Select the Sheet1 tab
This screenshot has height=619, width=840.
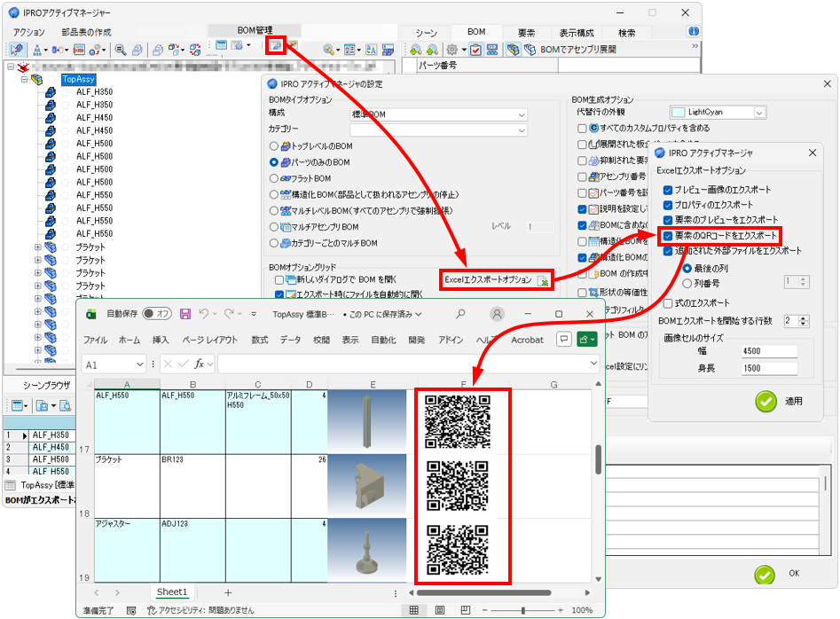172,592
